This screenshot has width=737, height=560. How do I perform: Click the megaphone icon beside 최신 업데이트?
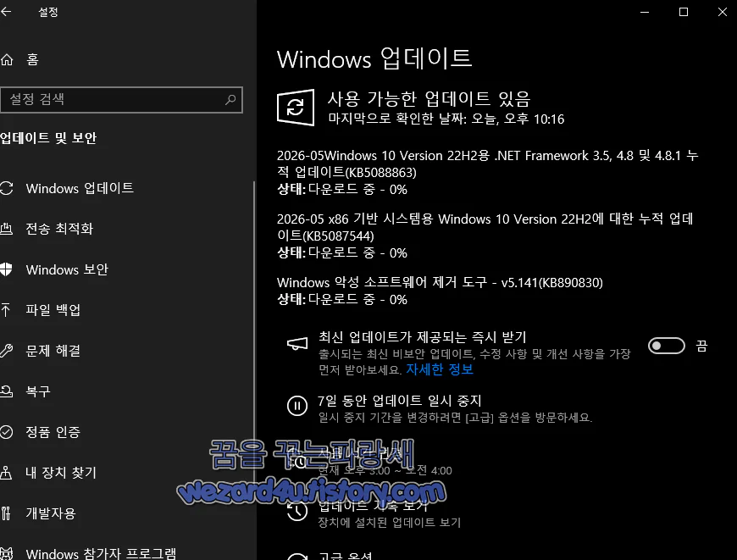(x=297, y=344)
